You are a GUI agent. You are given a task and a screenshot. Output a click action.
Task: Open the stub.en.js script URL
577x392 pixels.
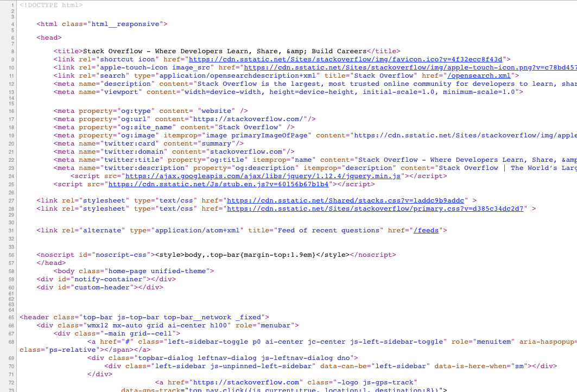[x=219, y=184]
